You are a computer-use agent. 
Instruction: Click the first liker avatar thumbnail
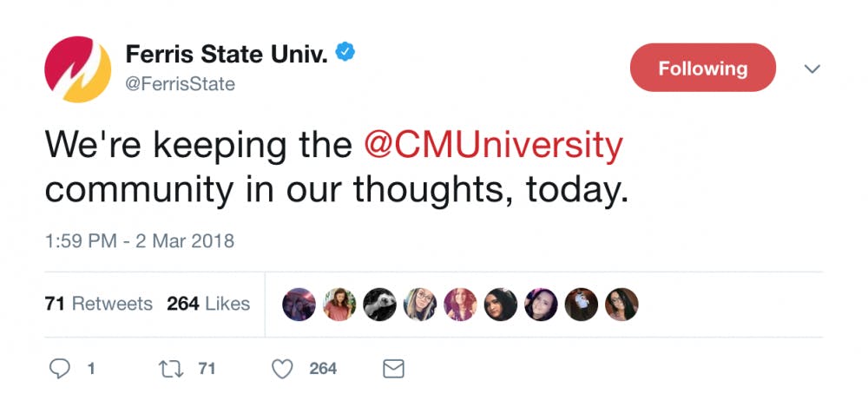click(299, 305)
